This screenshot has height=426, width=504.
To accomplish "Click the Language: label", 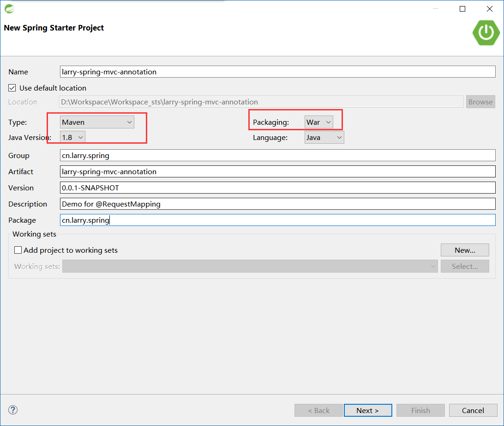I will pos(270,137).
